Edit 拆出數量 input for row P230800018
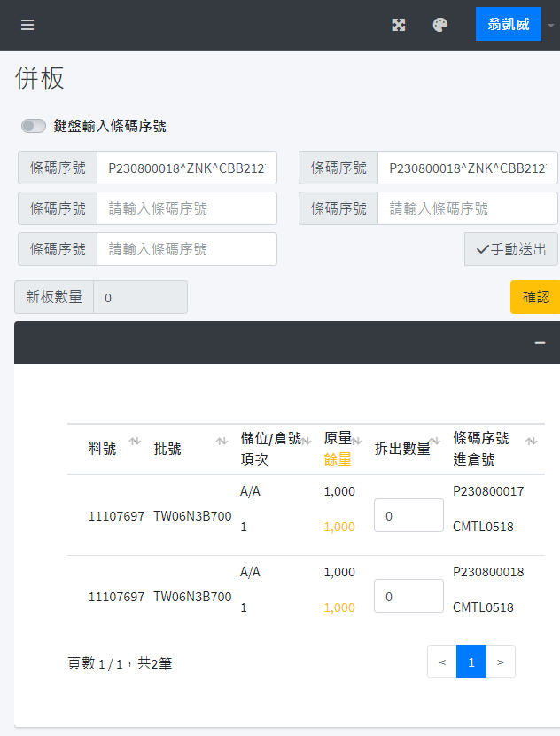The image size is (560, 736). click(408, 596)
